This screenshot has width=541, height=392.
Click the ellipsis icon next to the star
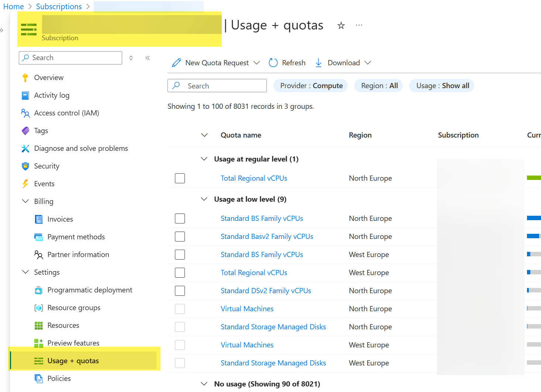[x=359, y=25]
